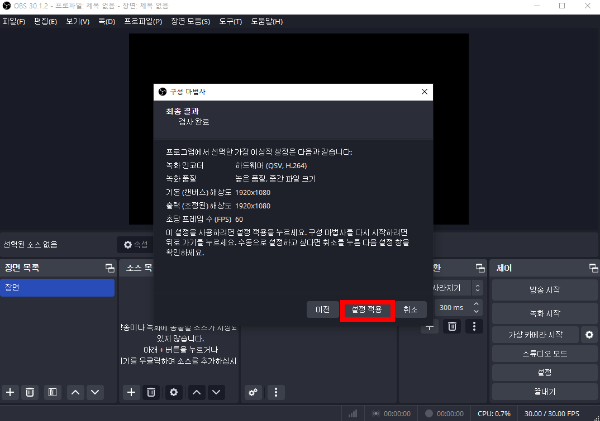Remove transition with trash icon
Viewport: 600px width, 421px height.
452,326
